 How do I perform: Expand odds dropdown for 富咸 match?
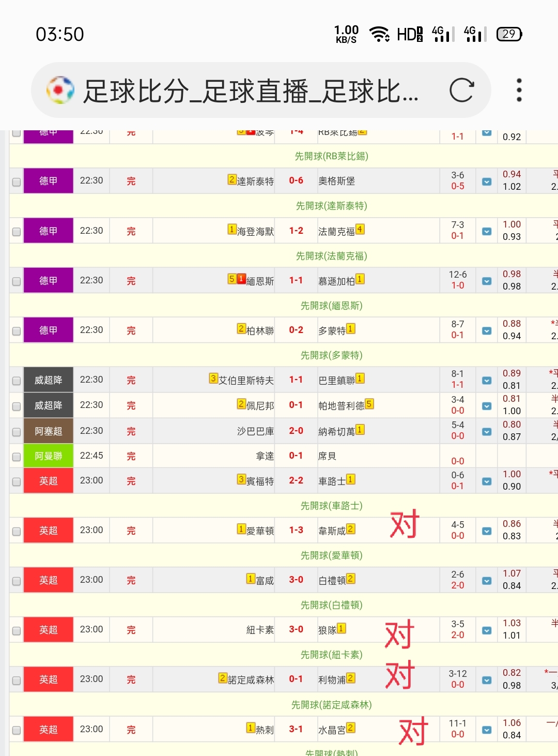[487, 580]
